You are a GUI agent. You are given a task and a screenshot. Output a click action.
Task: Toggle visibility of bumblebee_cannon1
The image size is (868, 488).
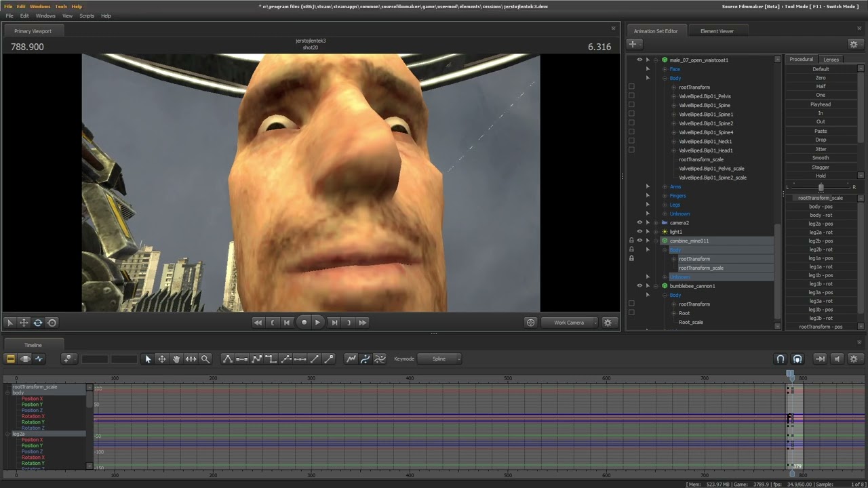tap(639, 286)
